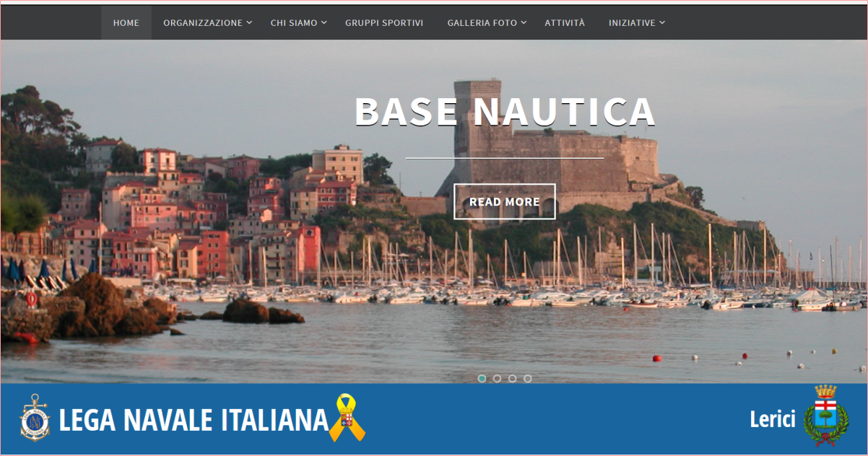Screen dimensions: 868x456
Task: Expand the Organizzazione dropdown chevron
Action: click(249, 22)
